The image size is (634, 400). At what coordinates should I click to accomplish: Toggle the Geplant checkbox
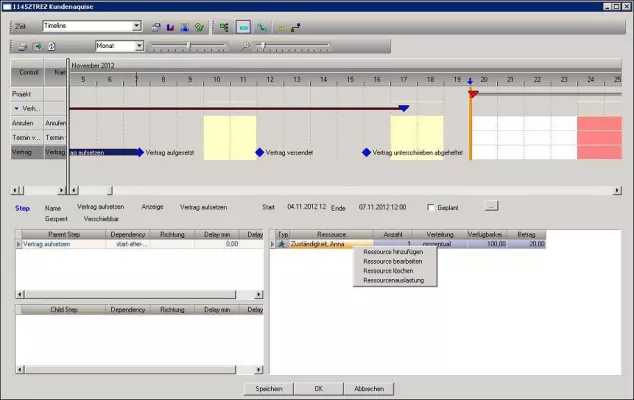430,207
